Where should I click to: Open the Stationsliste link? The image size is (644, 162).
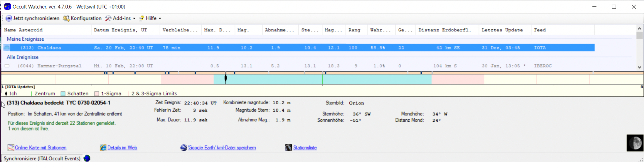pos(305,148)
